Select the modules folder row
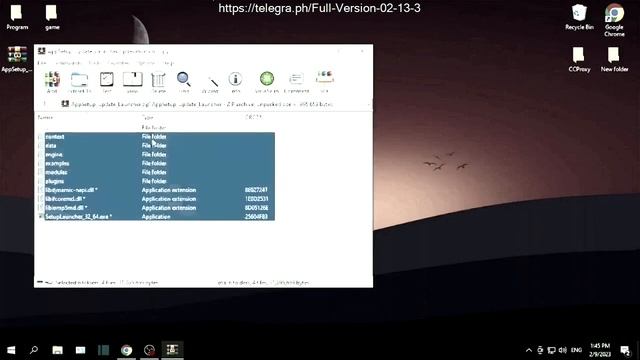Screen dimensions: 640x360 click(155, 172)
